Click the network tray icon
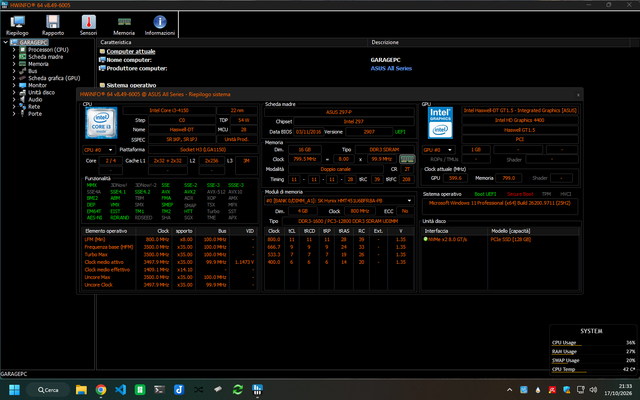This screenshot has height=400, width=640. (580, 390)
